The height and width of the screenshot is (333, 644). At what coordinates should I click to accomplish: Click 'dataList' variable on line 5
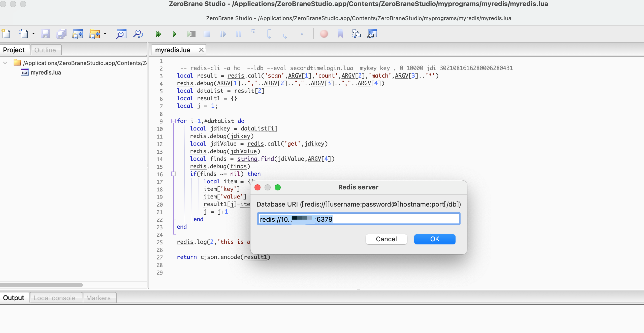[x=210, y=91]
